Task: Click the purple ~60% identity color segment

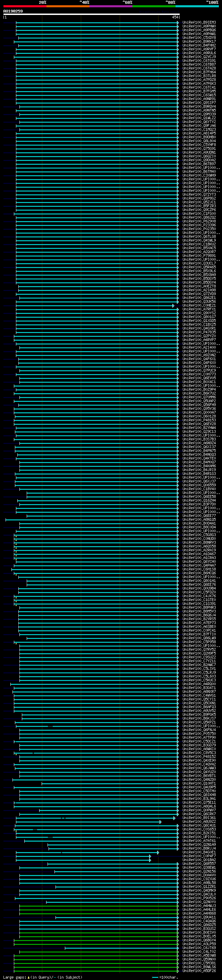Action: [111, 6]
